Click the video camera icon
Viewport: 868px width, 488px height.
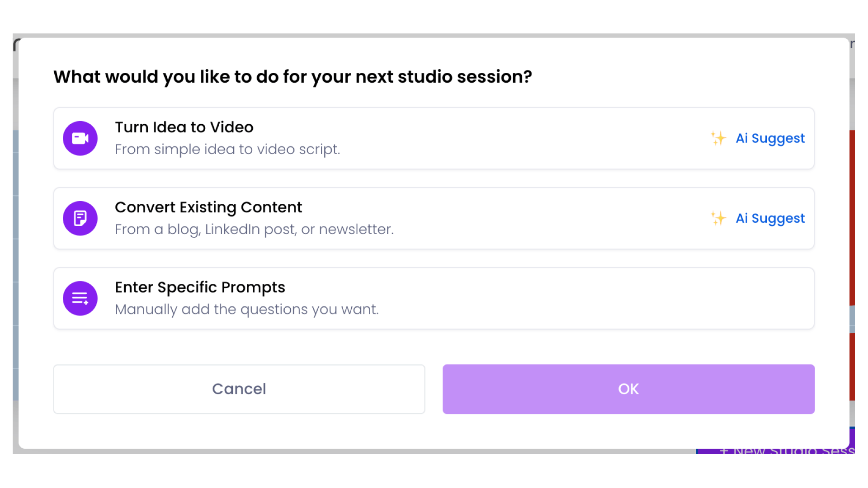pyautogui.click(x=80, y=138)
